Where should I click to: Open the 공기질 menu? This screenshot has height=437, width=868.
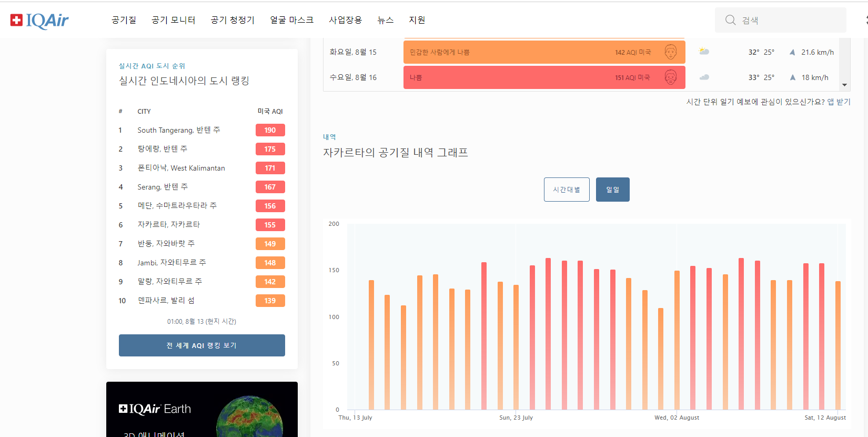[124, 20]
